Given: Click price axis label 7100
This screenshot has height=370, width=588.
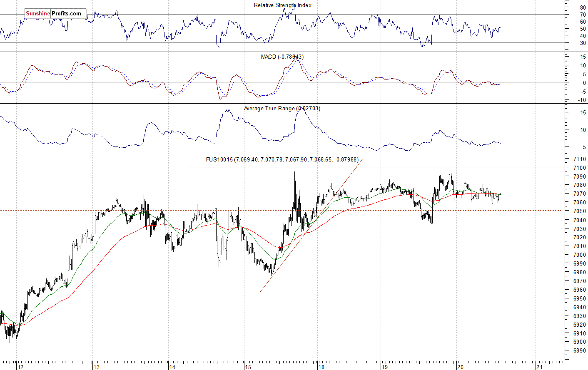Looking at the screenshot, I should pos(580,168).
